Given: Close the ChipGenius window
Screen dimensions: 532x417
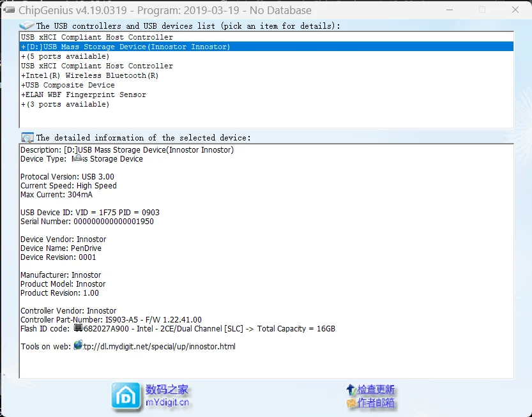Looking at the screenshot, I should pos(515,10).
